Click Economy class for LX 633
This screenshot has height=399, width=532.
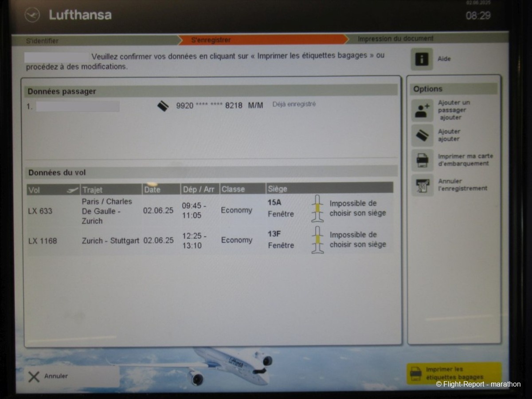(237, 210)
